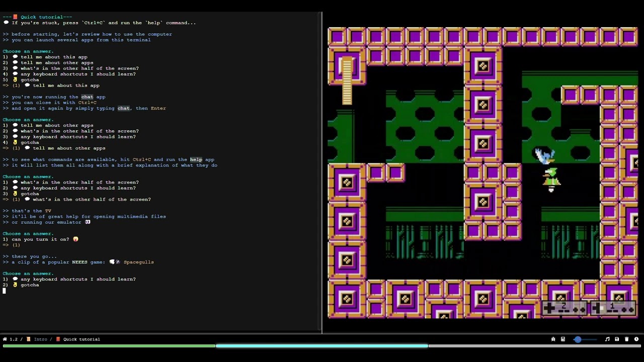The width and height of the screenshot is (644, 362).
Task: Click the floppy disk save icon
Action: [617, 339]
